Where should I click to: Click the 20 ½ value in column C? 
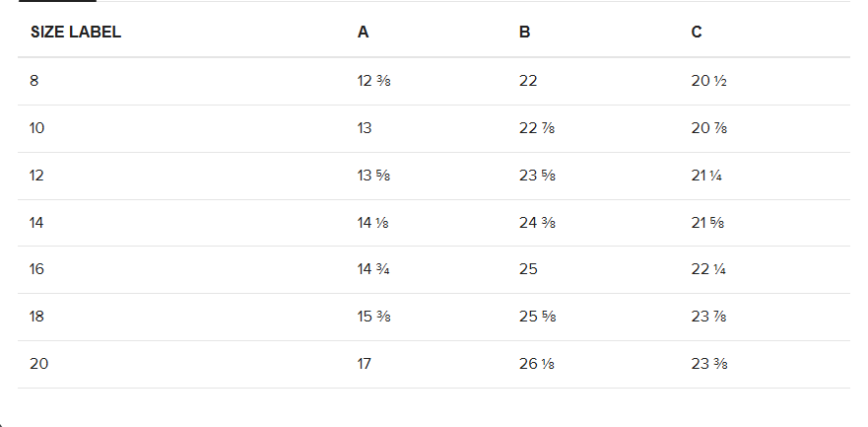point(708,81)
